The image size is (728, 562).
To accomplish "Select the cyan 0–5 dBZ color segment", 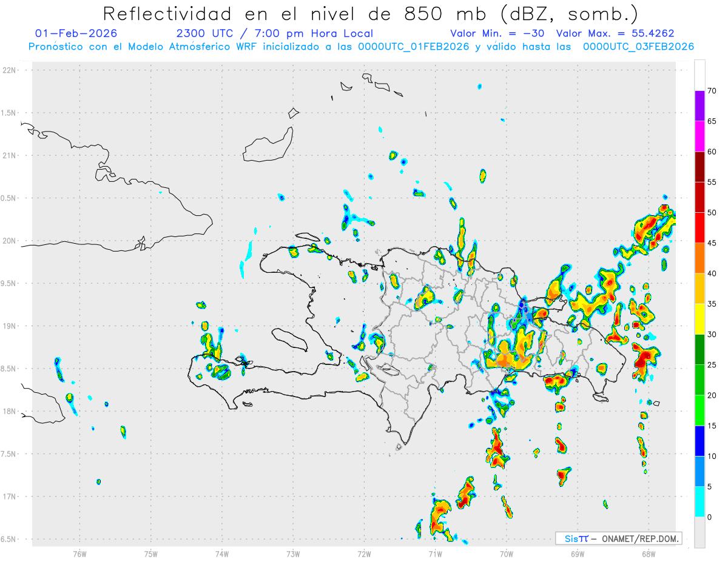I will (699, 502).
